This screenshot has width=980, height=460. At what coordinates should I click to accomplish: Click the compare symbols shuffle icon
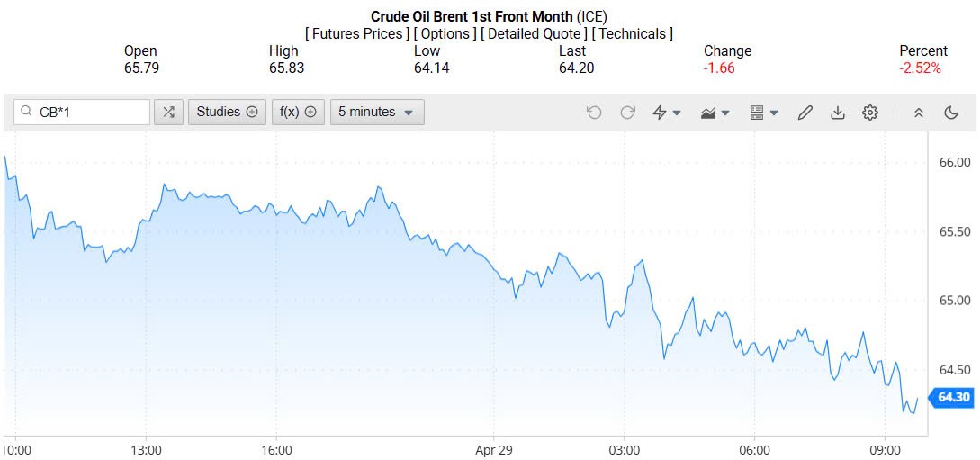pyautogui.click(x=168, y=113)
